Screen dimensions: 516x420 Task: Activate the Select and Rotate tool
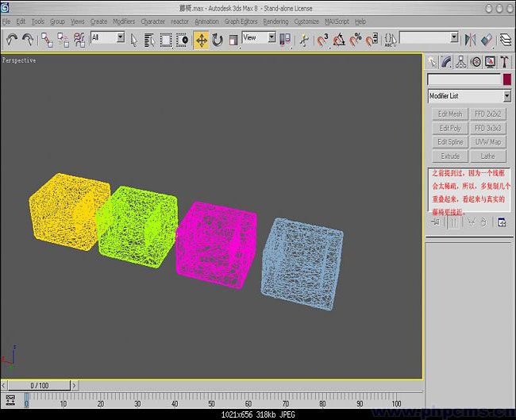coord(218,40)
